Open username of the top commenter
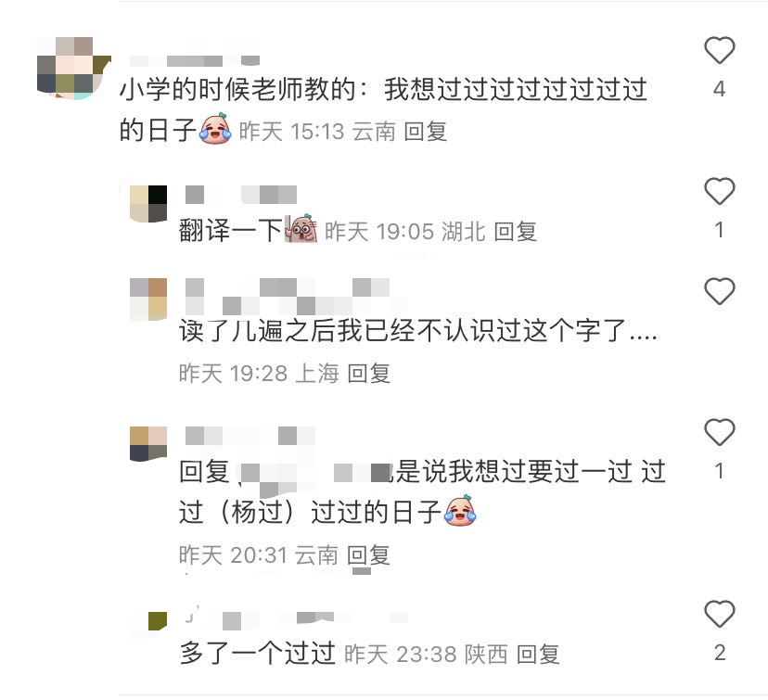 coord(195,60)
